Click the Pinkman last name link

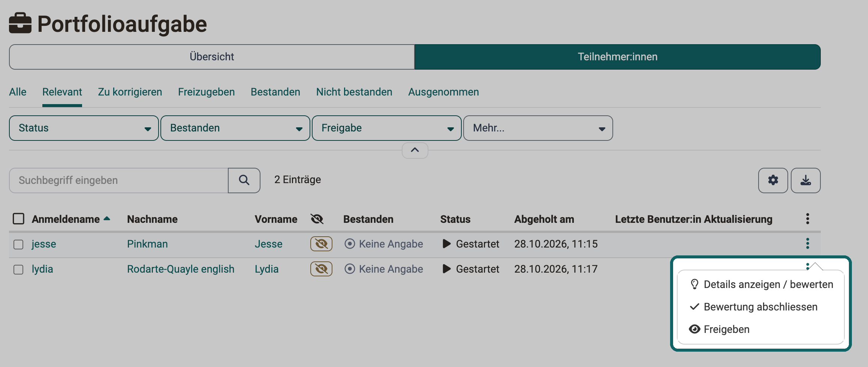(147, 244)
